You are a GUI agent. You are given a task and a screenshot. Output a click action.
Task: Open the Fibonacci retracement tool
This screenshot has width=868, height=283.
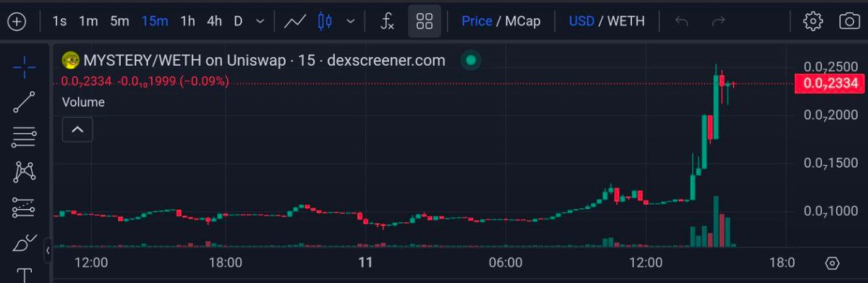(x=25, y=137)
